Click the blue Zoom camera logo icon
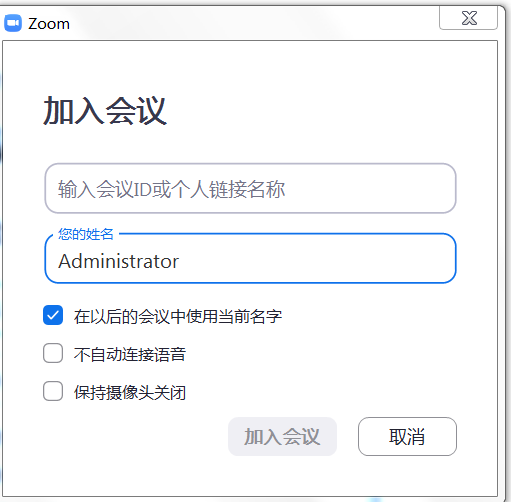 13,23
